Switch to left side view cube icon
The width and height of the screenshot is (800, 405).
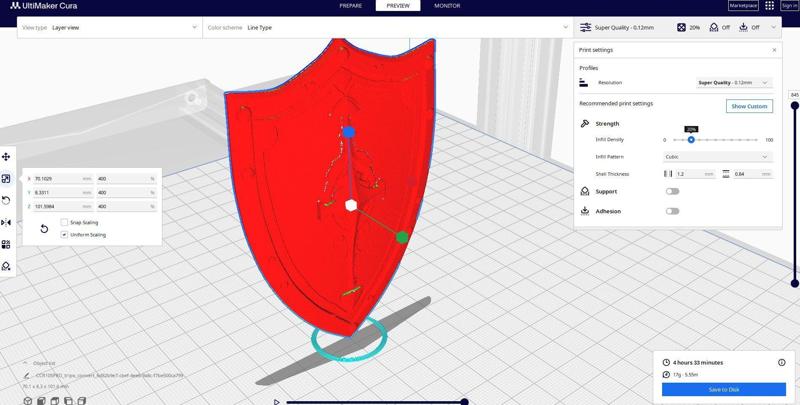68,401
